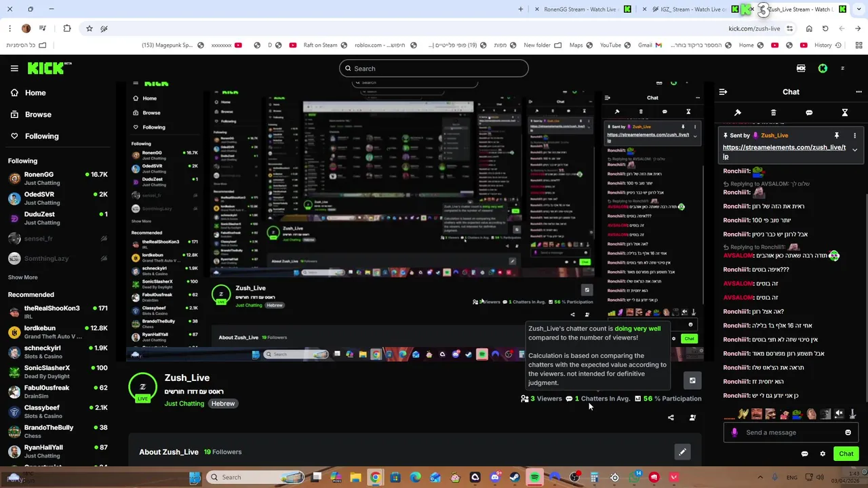Open File Explorer from the Windows taskbar

(x=355, y=478)
